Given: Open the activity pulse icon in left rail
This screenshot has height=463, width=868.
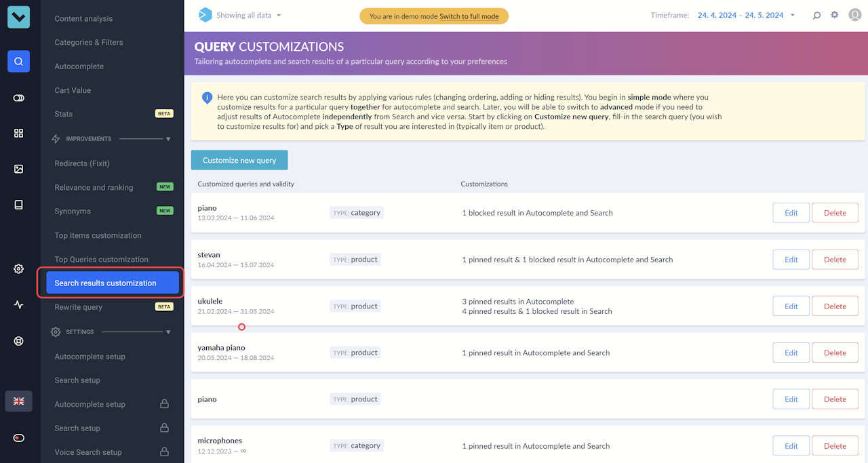Looking at the screenshot, I should (18, 304).
